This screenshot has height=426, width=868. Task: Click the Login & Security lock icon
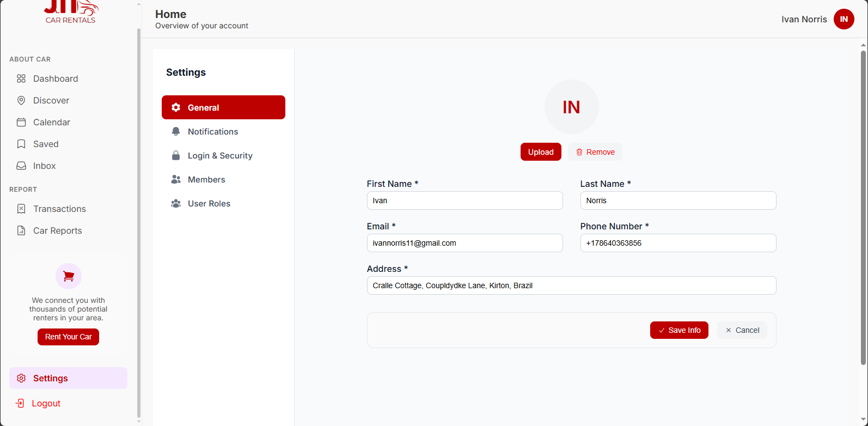176,155
